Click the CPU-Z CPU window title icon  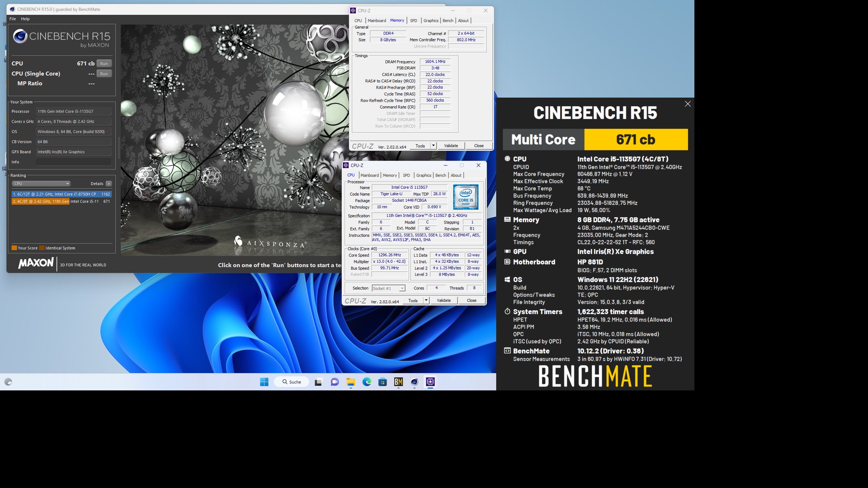pyautogui.click(x=346, y=165)
